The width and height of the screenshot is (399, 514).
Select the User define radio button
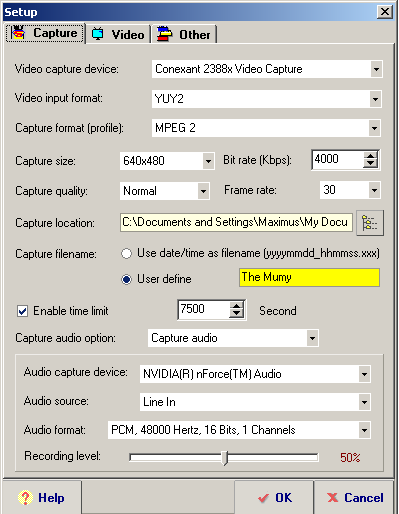[126, 279]
